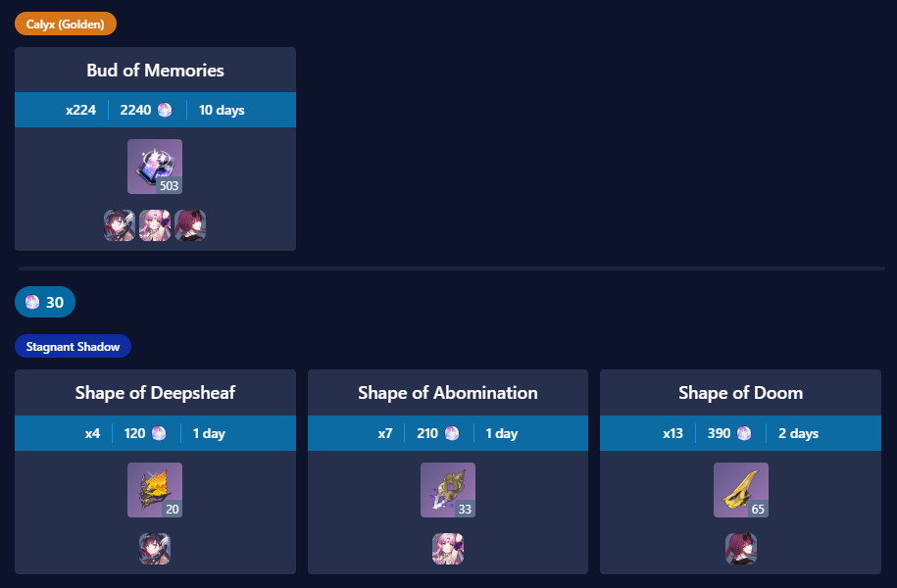The height and width of the screenshot is (588, 897).
Task: Select the character avatar under Shape of Deepsheaf
Action: 155,549
